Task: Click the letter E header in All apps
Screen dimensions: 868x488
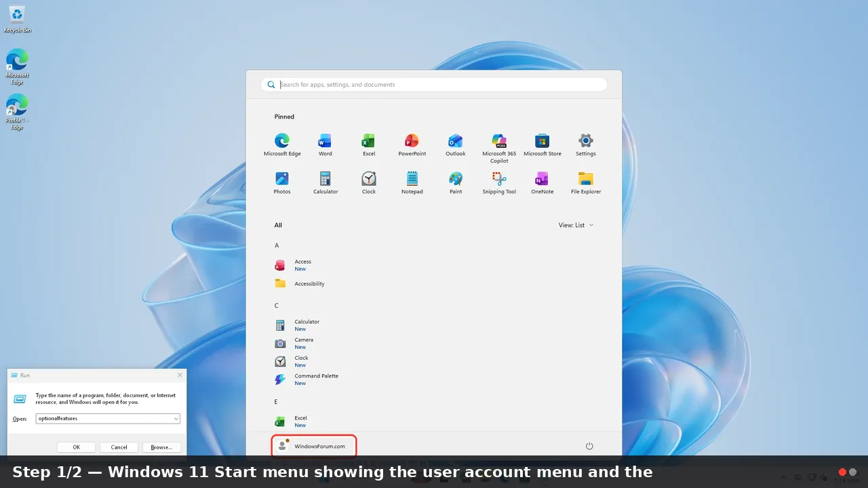Action: pyautogui.click(x=276, y=402)
